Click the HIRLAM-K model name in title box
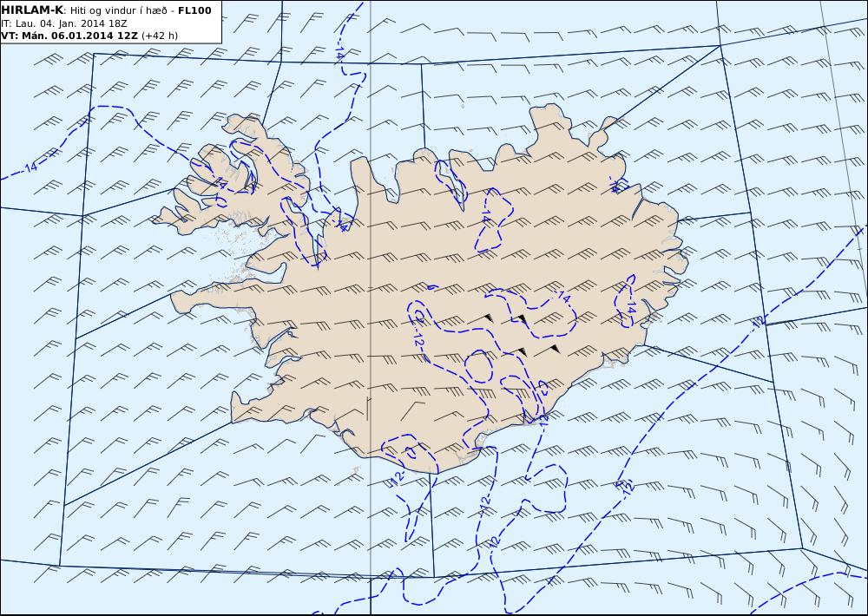 coord(32,10)
